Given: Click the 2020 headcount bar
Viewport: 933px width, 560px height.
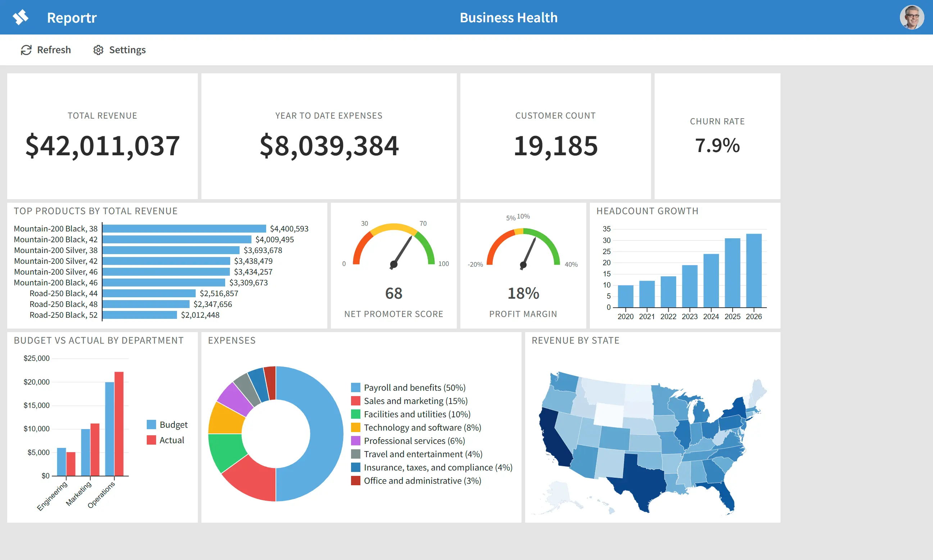Looking at the screenshot, I should (625, 296).
